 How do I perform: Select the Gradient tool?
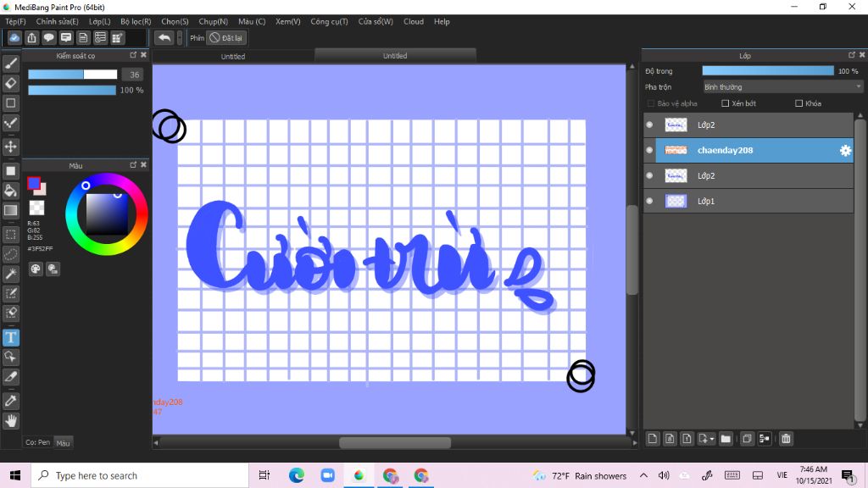coord(10,210)
